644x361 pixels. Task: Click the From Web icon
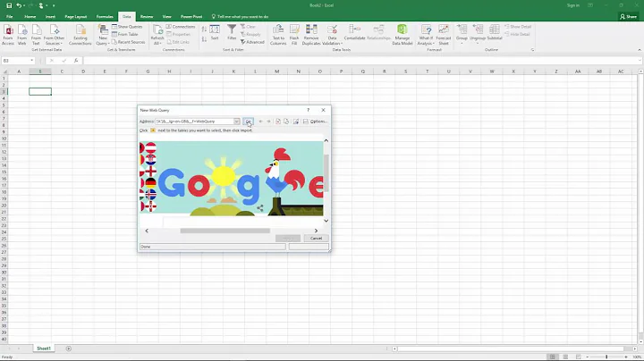pyautogui.click(x=22, y=35)
